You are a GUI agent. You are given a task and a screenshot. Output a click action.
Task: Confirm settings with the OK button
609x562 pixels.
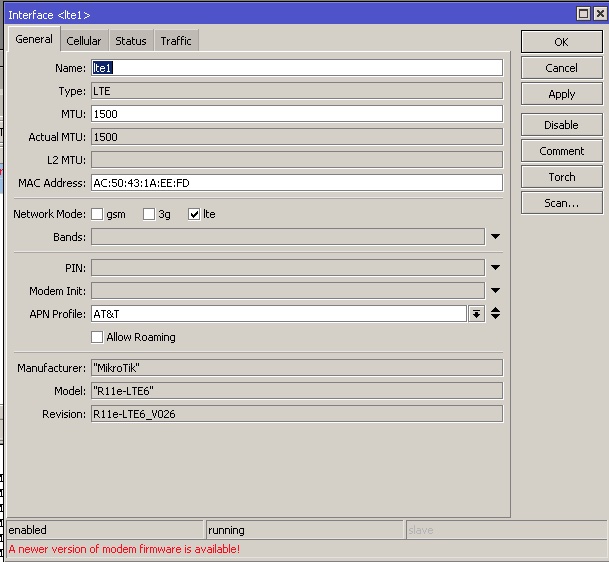(562, 42)
